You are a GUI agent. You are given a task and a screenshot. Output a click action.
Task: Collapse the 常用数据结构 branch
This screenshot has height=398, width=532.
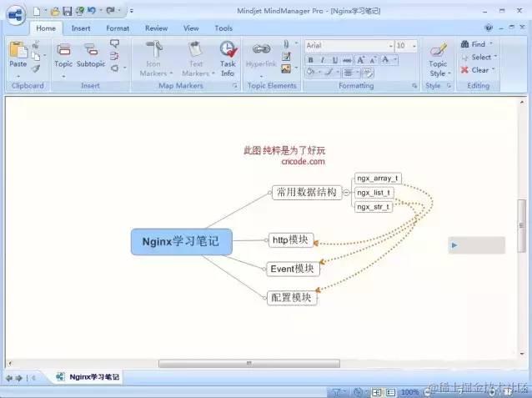pos(346,193)
